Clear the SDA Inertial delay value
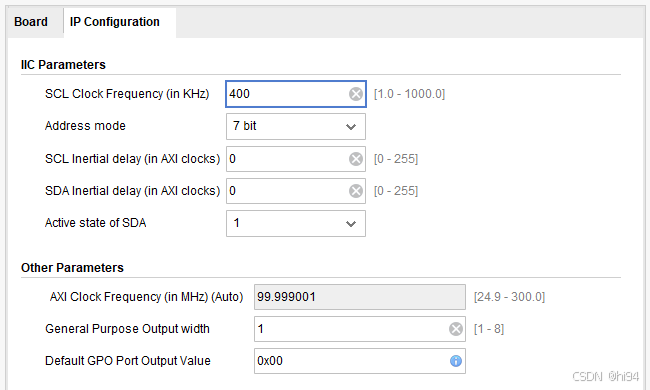Viewport: 650px width, 390px height. point(356,191)
